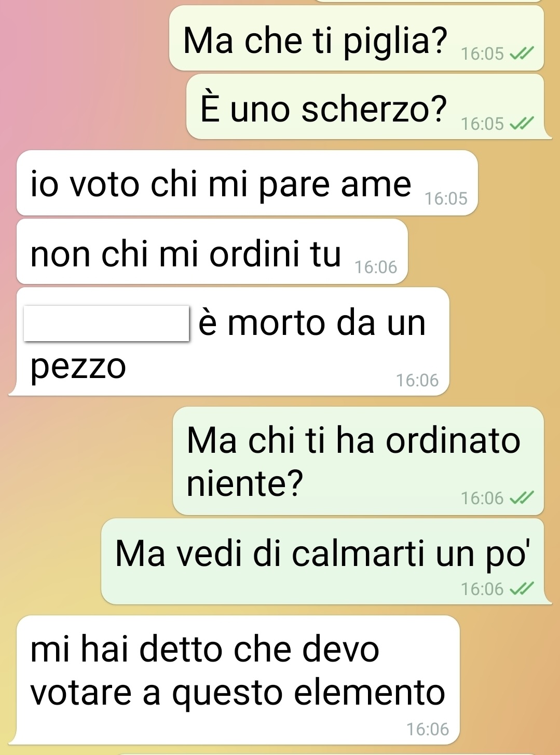Tap the 16:06 timestamp on the "è morto da un pezzo" message
The image size is (560, 755).
pos(417,380)
